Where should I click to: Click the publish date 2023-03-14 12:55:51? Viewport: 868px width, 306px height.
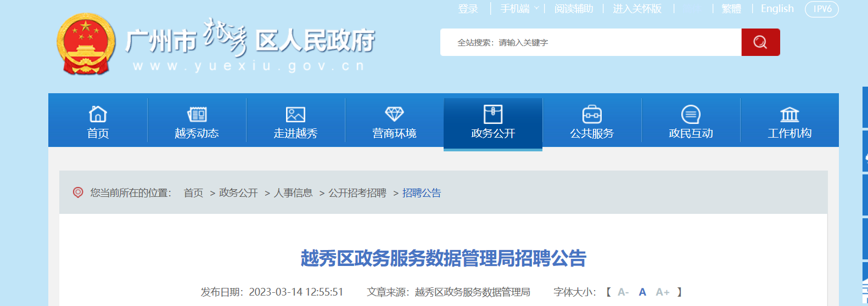coord(296,292)
